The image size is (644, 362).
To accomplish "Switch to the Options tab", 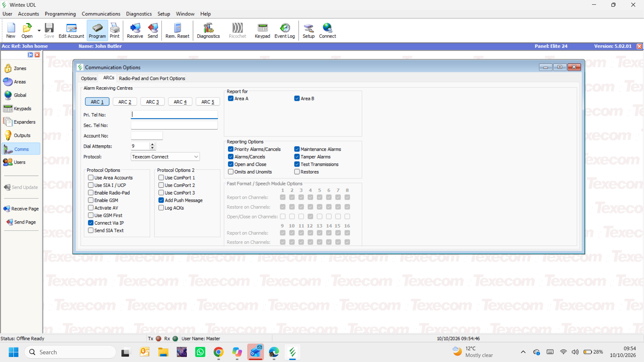I will [x=89, y=78].
